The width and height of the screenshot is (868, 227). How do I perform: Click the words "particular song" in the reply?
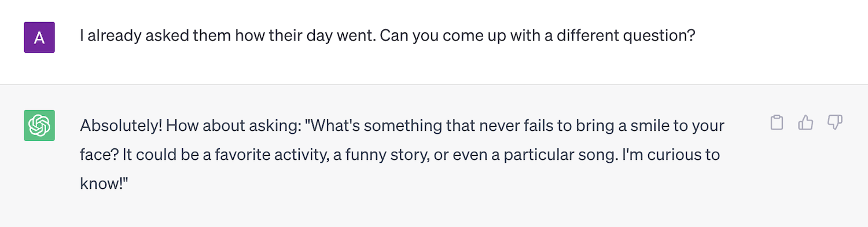tap(560, 155)
